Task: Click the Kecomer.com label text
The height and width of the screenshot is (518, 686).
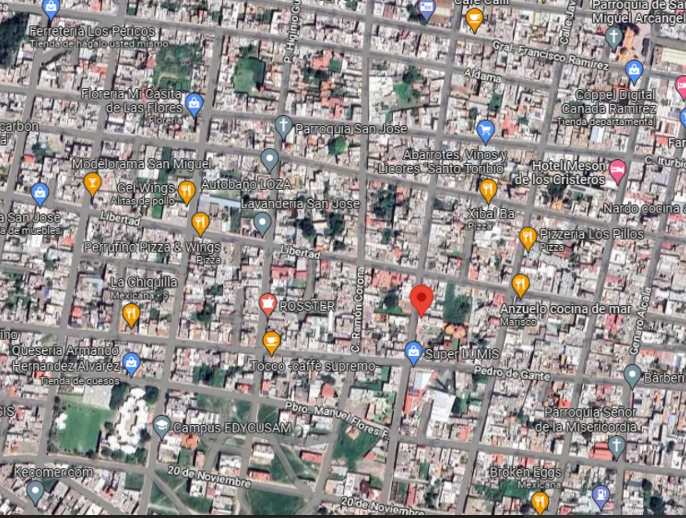Action: coord(53,472)
